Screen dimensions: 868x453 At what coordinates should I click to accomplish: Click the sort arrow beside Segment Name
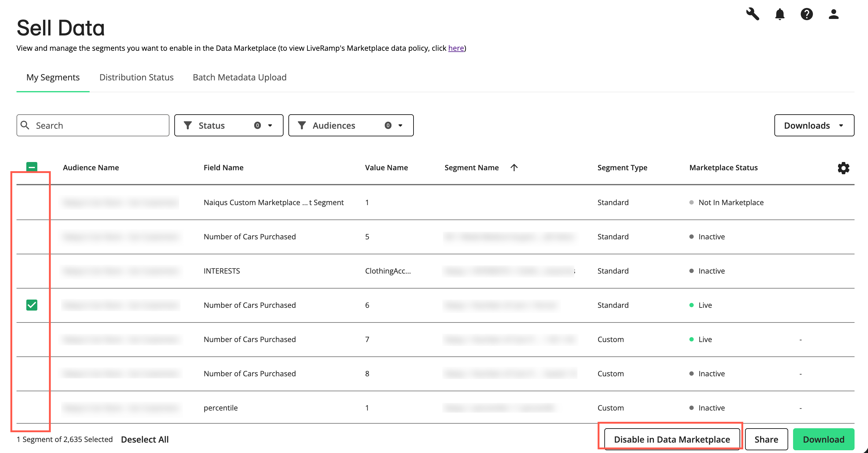click(x=514, y=168)
